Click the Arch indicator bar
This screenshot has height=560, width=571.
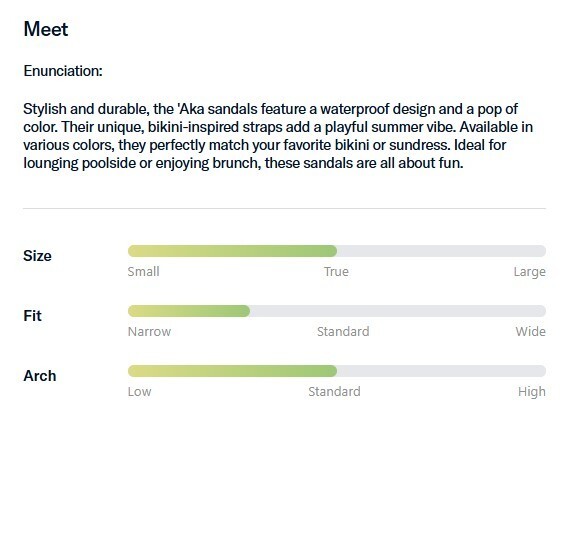[337, 371]
